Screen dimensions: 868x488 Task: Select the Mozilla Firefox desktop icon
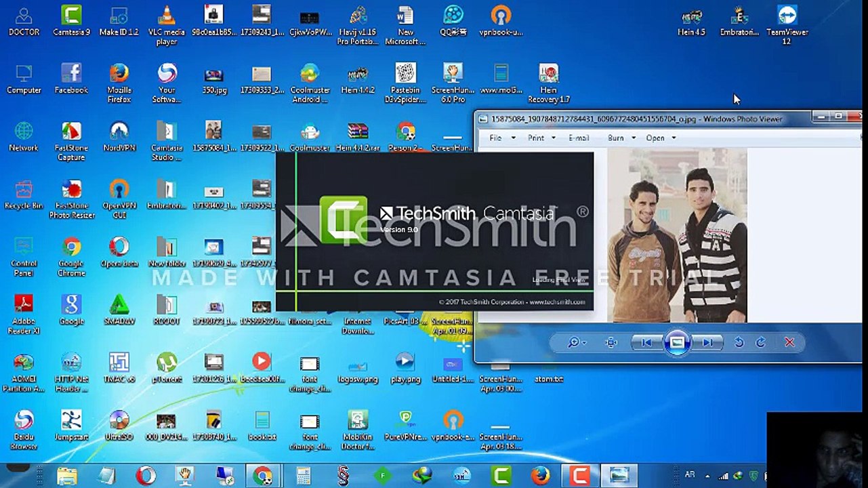(x=119, y=83)
